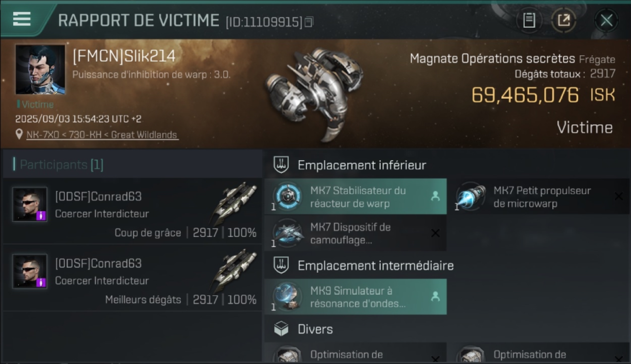Close the victim report window

point(606,20)
